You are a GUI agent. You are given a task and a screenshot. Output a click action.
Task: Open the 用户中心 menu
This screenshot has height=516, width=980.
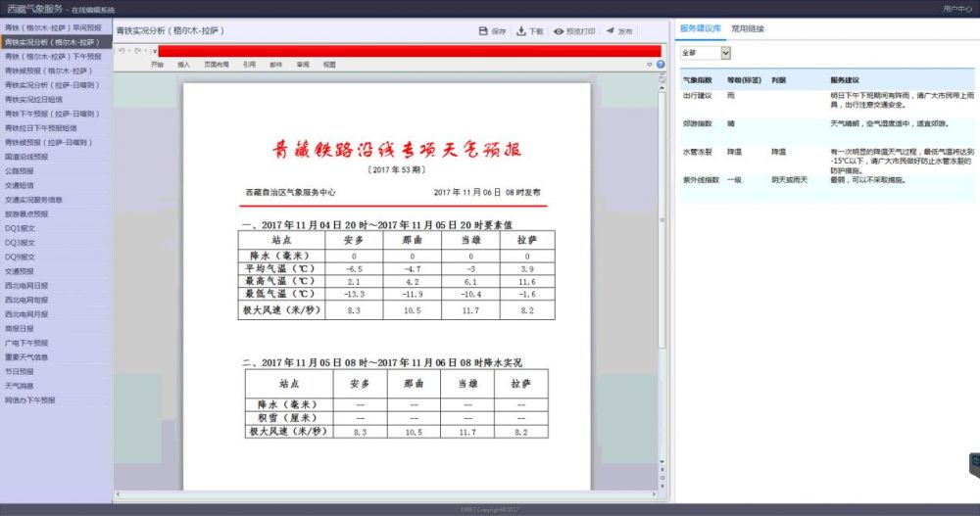pyautogui.click(x=957, y=8)
